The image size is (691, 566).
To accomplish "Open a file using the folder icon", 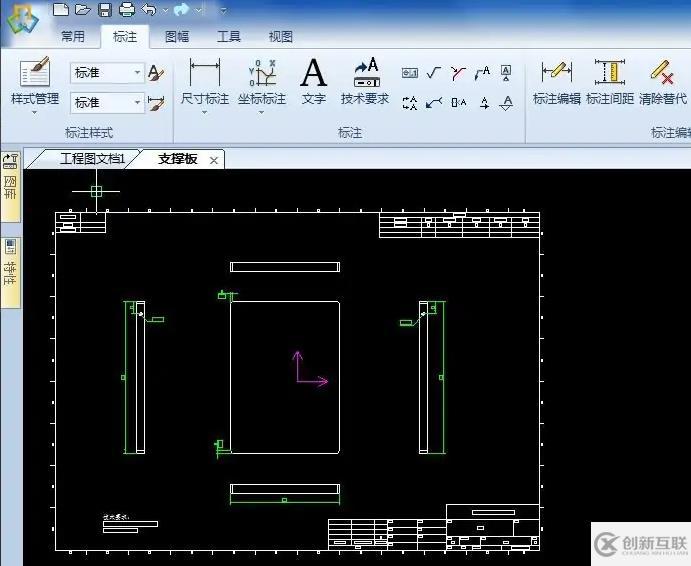I will (82, 9).
